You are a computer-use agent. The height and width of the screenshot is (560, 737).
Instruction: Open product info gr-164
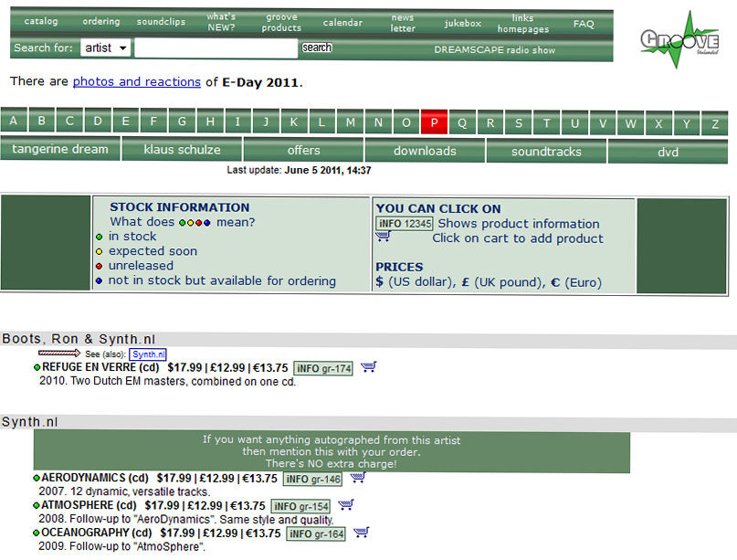pyautogui.click(x=316, y=534)
